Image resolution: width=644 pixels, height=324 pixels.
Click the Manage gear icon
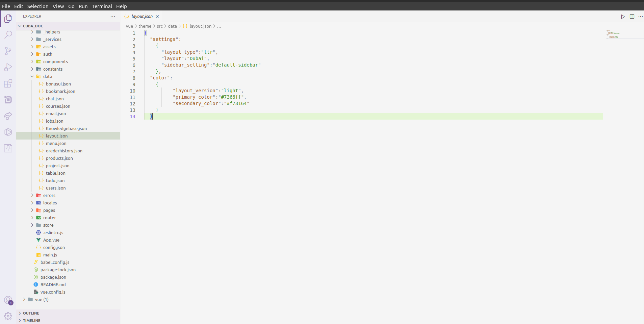(x=8, y=316)
